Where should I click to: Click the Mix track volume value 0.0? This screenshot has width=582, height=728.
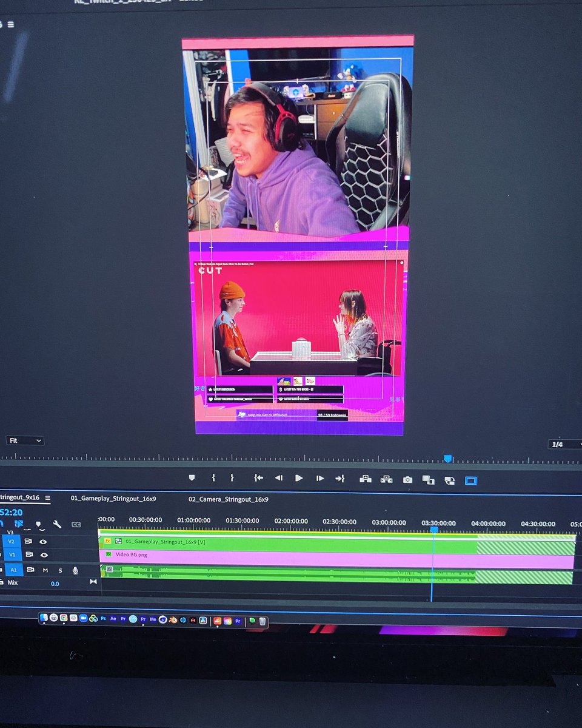55,584
